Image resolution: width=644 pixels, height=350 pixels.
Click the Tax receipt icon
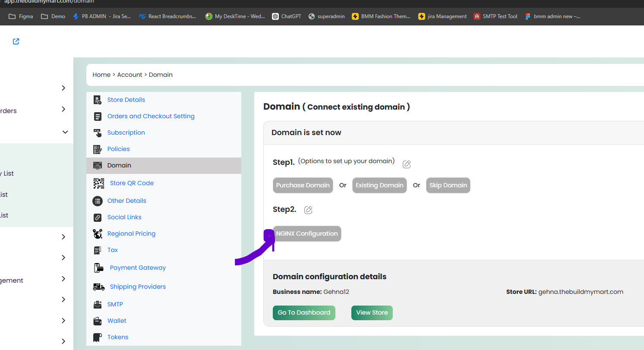98,250
